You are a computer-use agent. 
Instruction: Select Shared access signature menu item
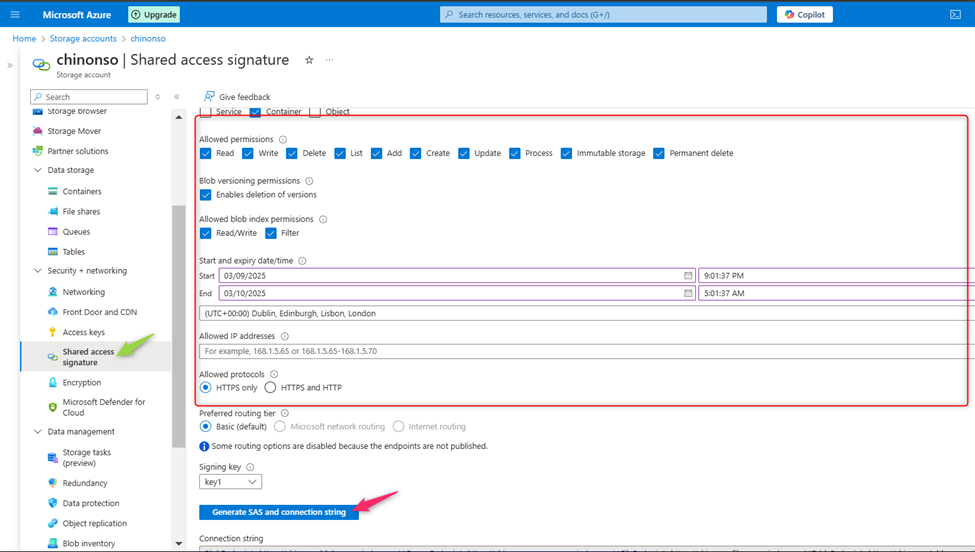(95, 357)
